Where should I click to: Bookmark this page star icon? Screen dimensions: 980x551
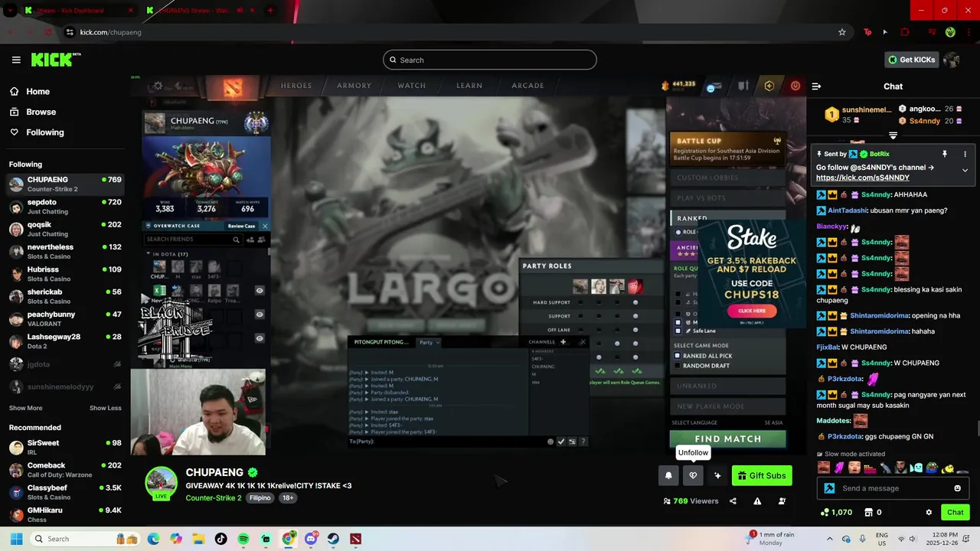[842, 32]
